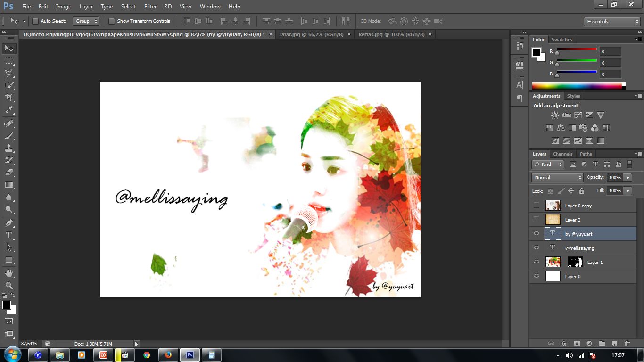Hide the Layer 0 layer
644x362 pixels.
pos(536,276)
